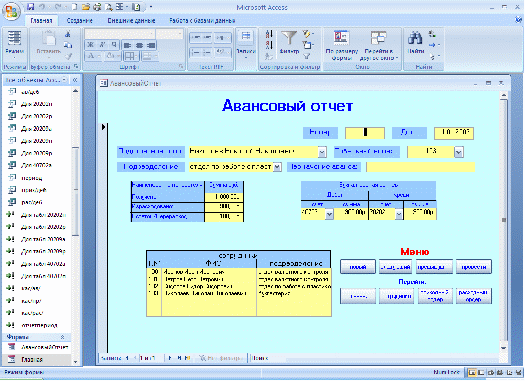Image resolution: width=525 pixels, height=381 pixels.
Task: Open the Access help icon
Action: (x=518, y=20)
